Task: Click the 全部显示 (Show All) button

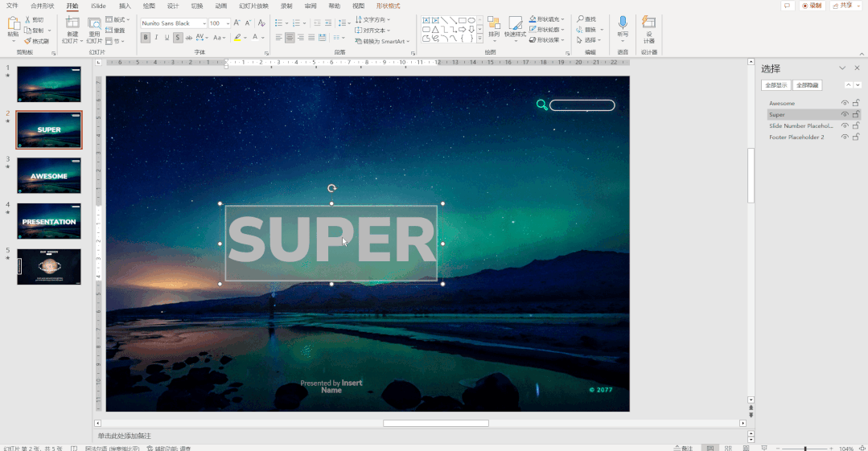Action: tap(776, 85)
